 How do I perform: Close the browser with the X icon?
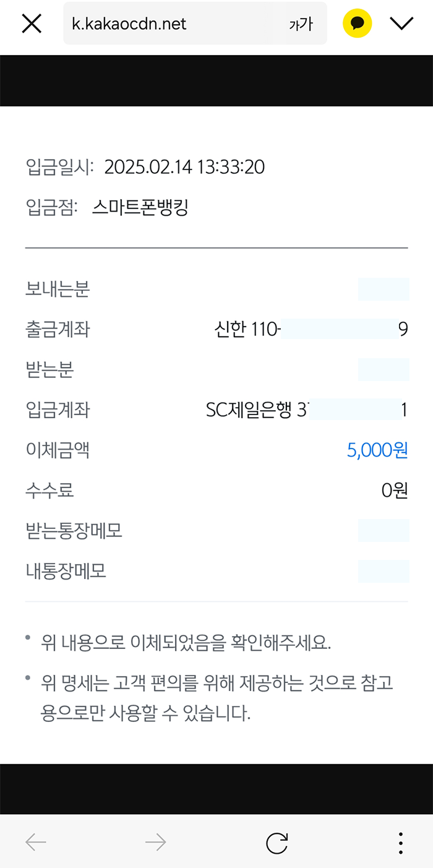(31, 23)
